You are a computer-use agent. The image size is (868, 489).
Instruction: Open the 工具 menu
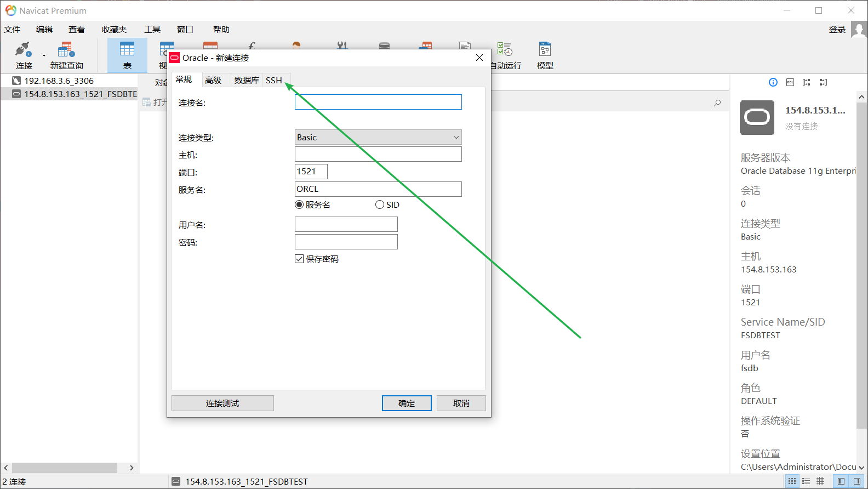click(152, 30)
